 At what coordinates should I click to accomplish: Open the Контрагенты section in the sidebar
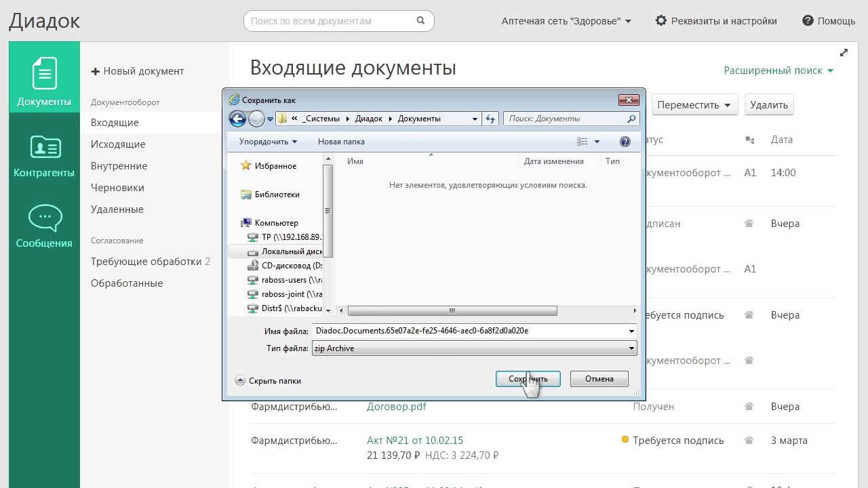(44, 156)
